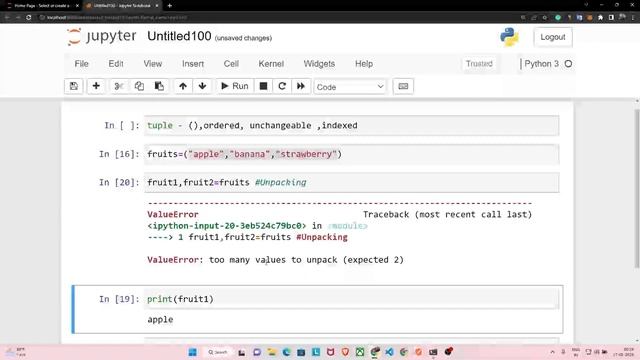Screen dimensions: 640x360
Task: Paste cells below icon
Action: tap(159, 86)
